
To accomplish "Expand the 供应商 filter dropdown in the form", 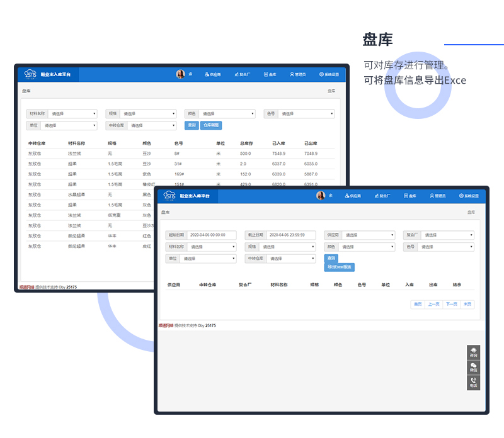I will coord(368,235).
